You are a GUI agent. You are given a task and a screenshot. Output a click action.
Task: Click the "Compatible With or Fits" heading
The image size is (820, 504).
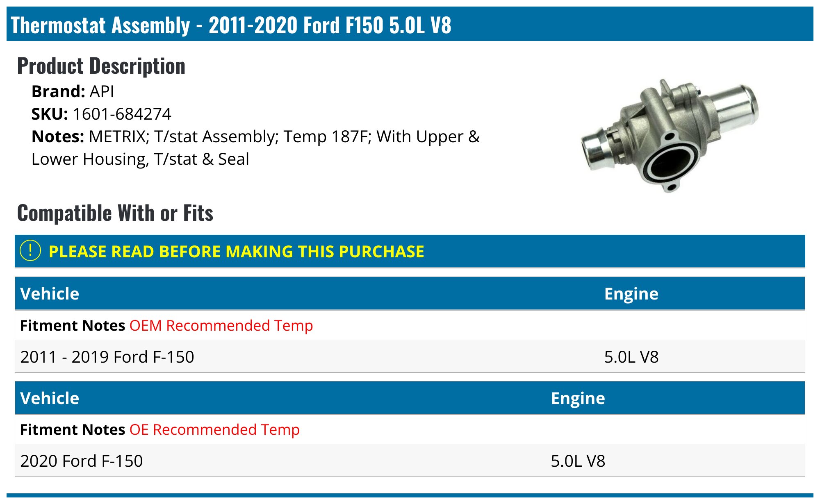[115, 213]
